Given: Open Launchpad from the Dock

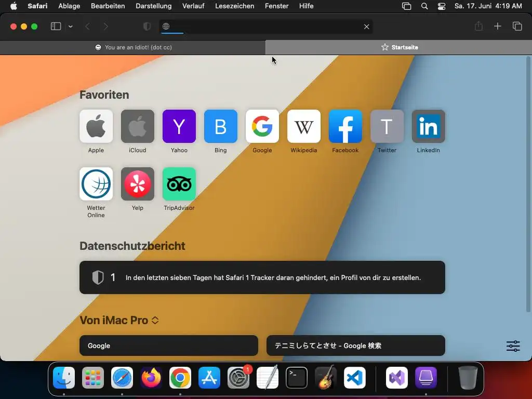Looking at the screenshot, I should (93, 378).
